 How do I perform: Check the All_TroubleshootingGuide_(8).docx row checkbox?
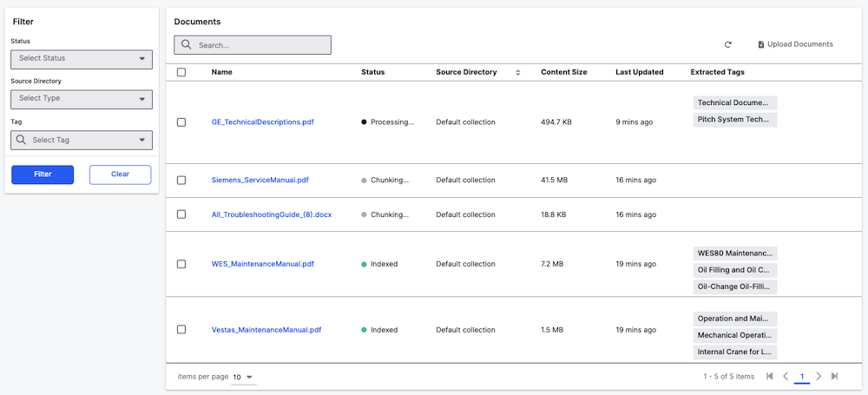[181, 214]
